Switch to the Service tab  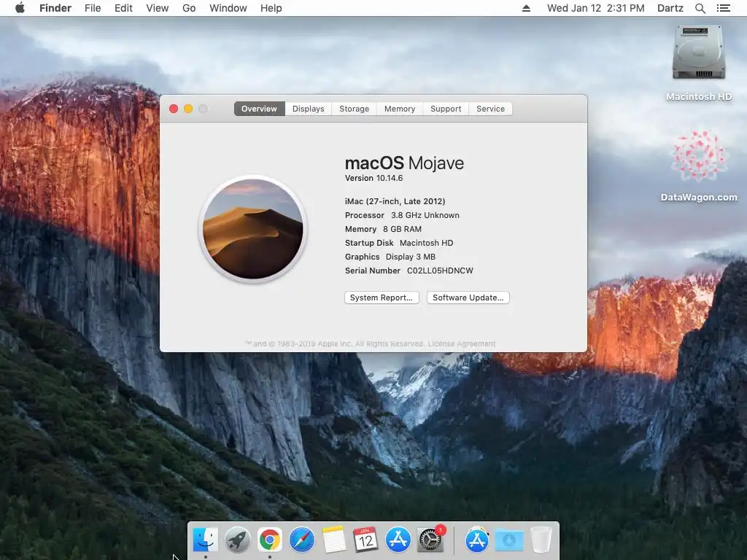click(x=491, y=109)
